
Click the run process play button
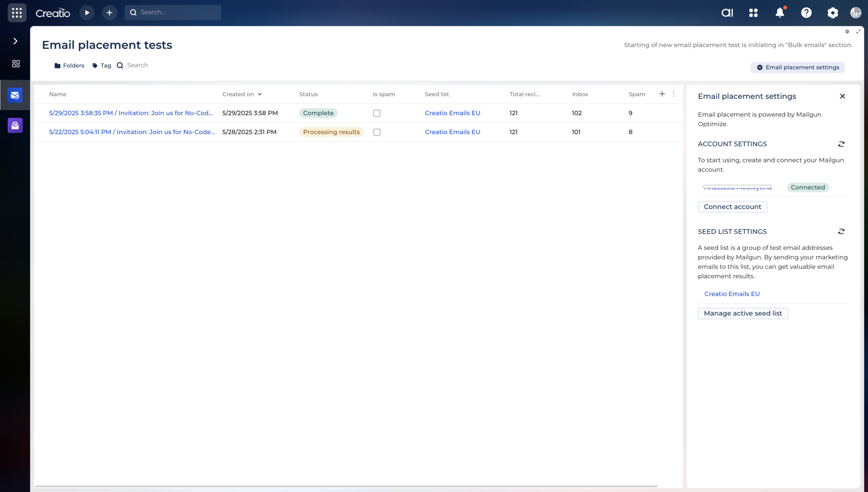click(87, 13)
